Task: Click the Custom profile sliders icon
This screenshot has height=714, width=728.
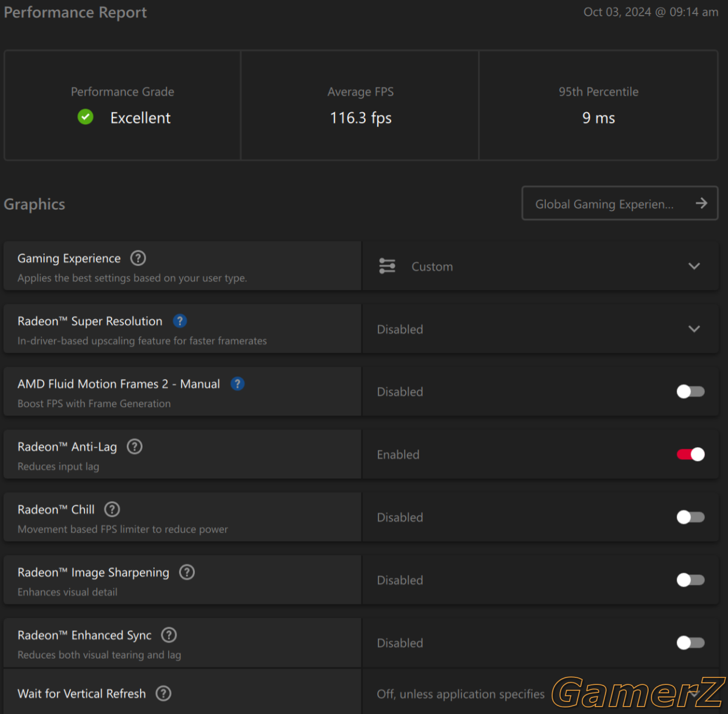Action: 387,266
